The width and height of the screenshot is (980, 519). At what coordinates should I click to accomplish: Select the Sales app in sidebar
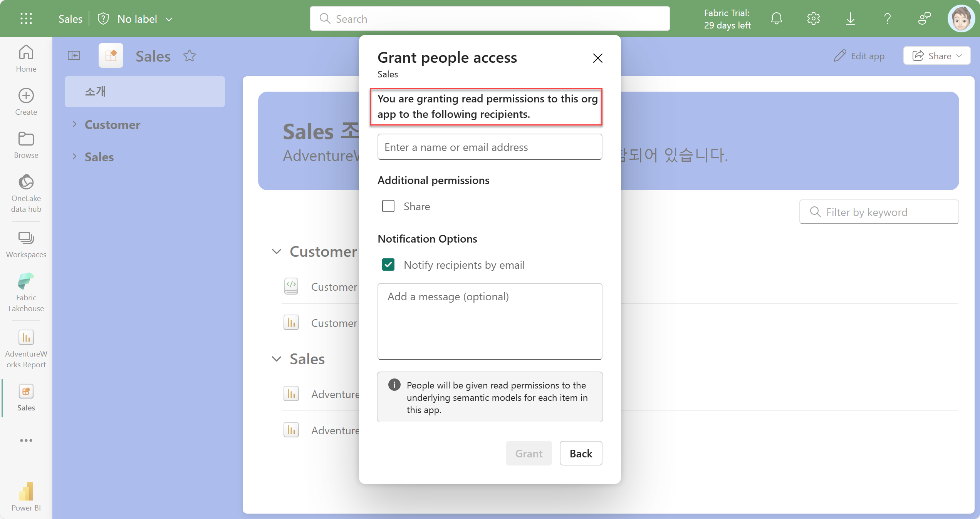tap(26, 398)
